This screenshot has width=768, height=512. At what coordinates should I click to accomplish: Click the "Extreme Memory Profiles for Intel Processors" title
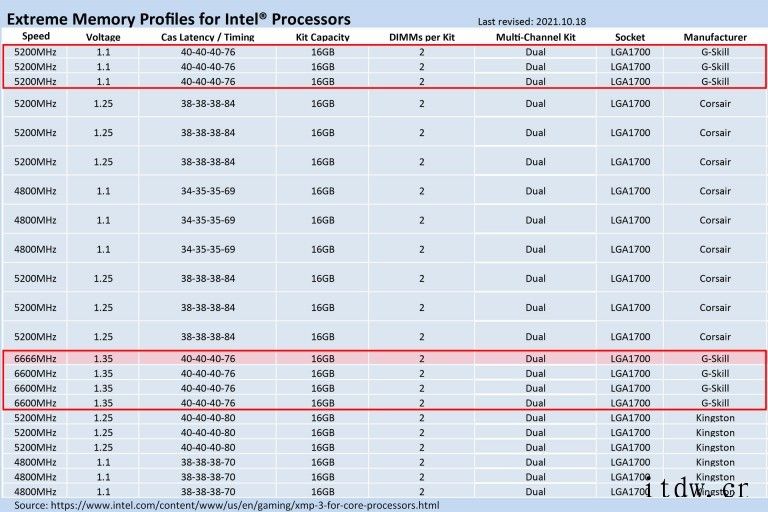pyautogui.click(x=178, y=19)
